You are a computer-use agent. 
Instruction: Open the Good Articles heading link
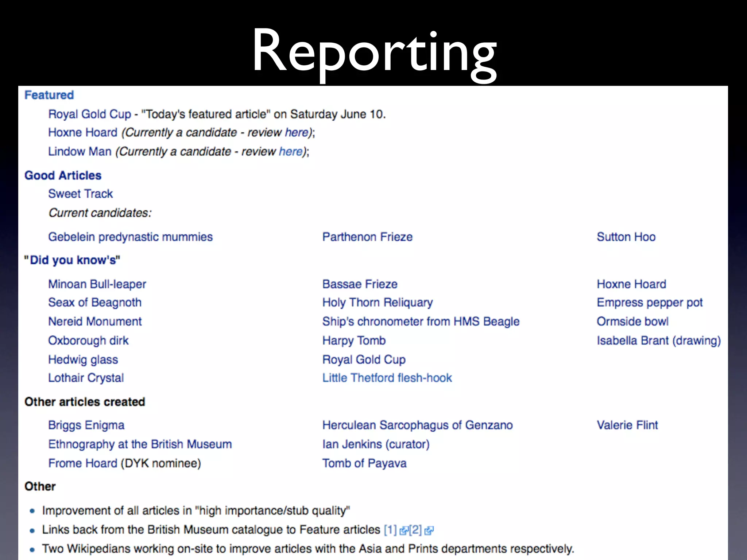pos(63,175)
